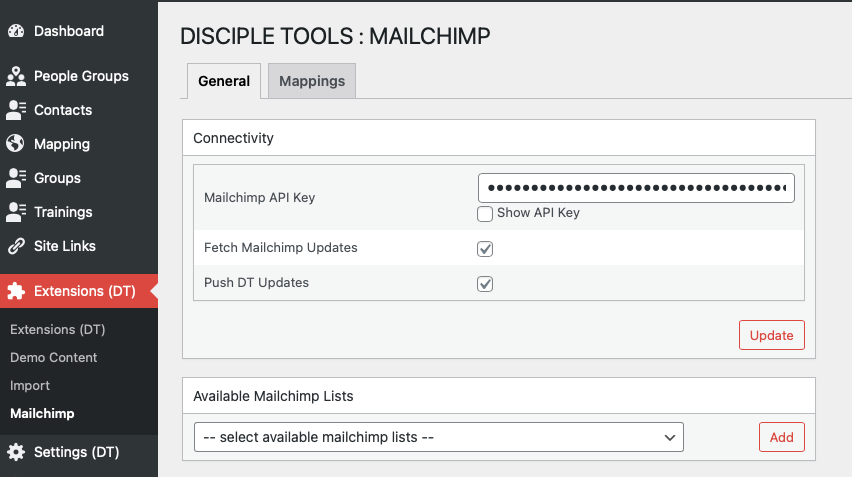The height and width of the screenshot is (477, 852).
Task: Open Demo Content submenu link
Action: point(53,357)
